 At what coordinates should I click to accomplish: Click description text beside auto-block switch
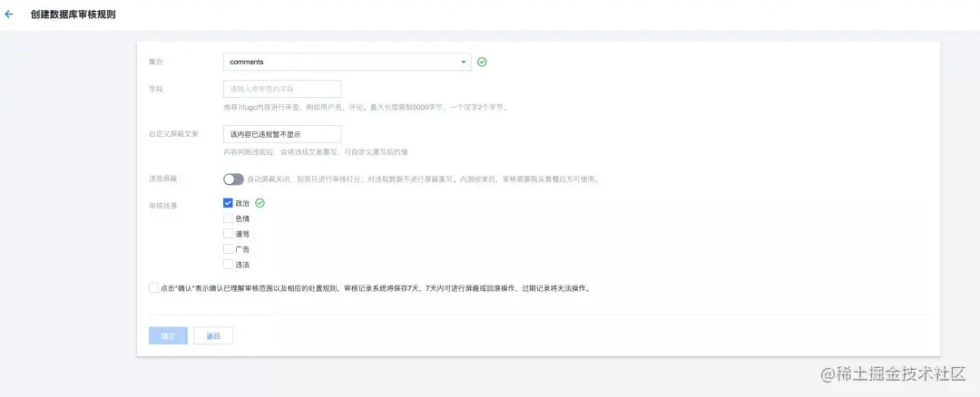point(424,179)
